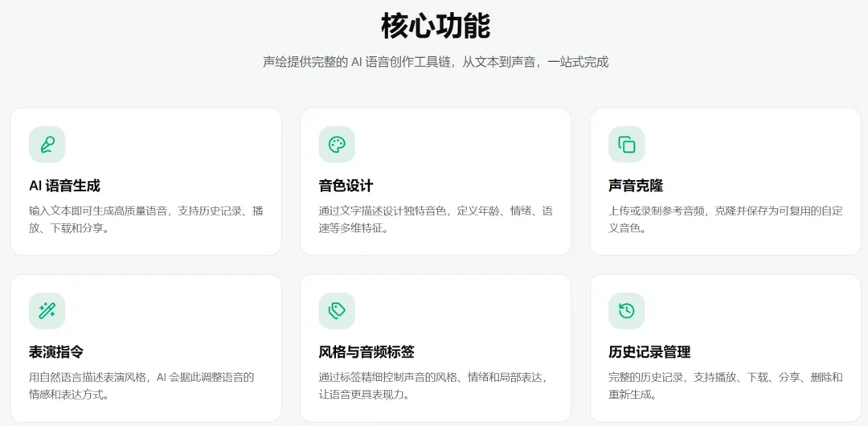
Task: Click the copy icon for 声音克隆
Action: pyautogui.click(x=627, y=145)
